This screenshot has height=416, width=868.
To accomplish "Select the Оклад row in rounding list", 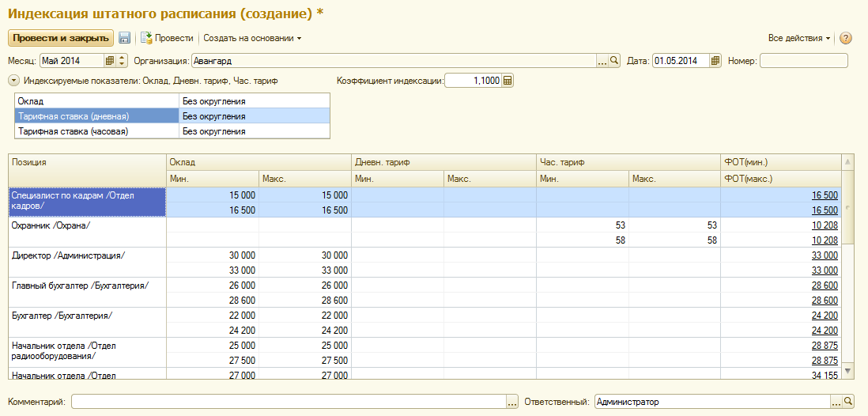I will point(172,101).
